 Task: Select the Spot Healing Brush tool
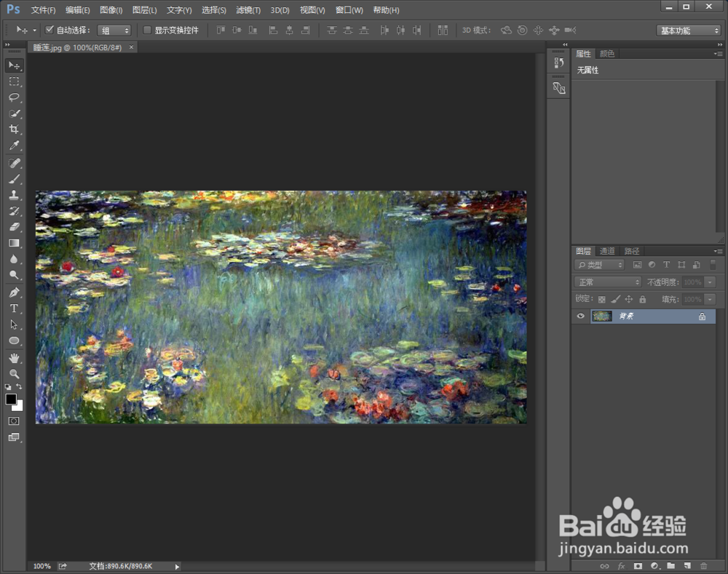coord(14,163)
